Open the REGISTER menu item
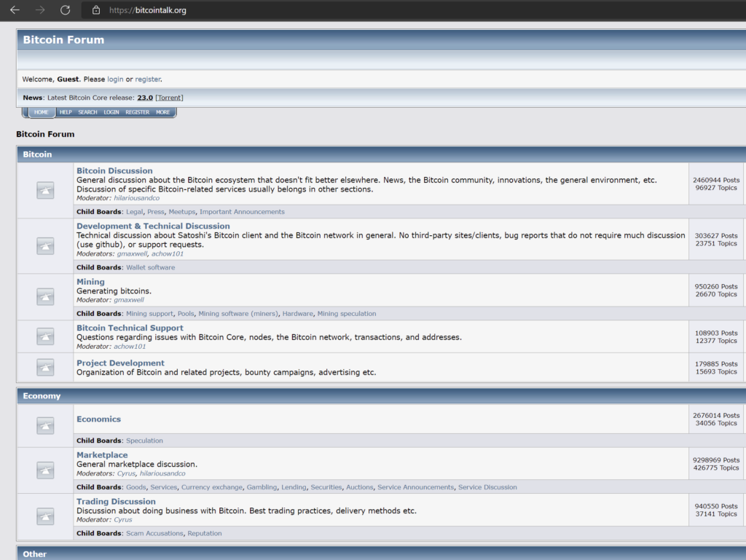Screen dimensions: 746x560 coord(138,112)
